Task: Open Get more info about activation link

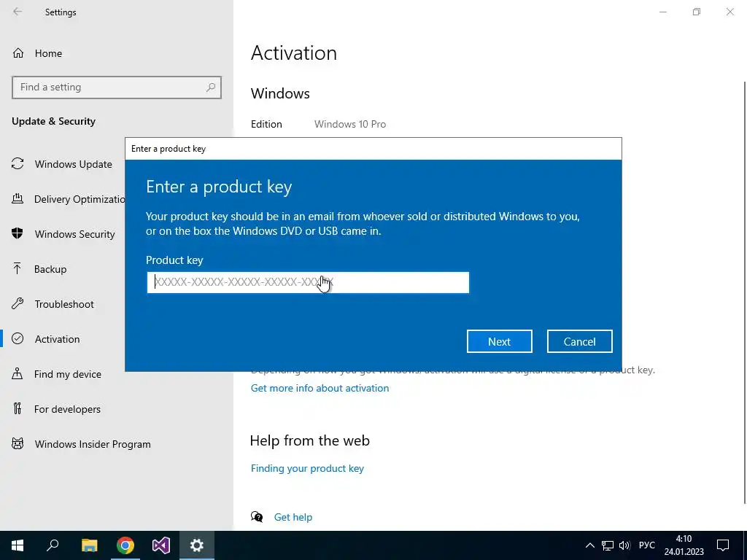Action: tap(320, 388)
